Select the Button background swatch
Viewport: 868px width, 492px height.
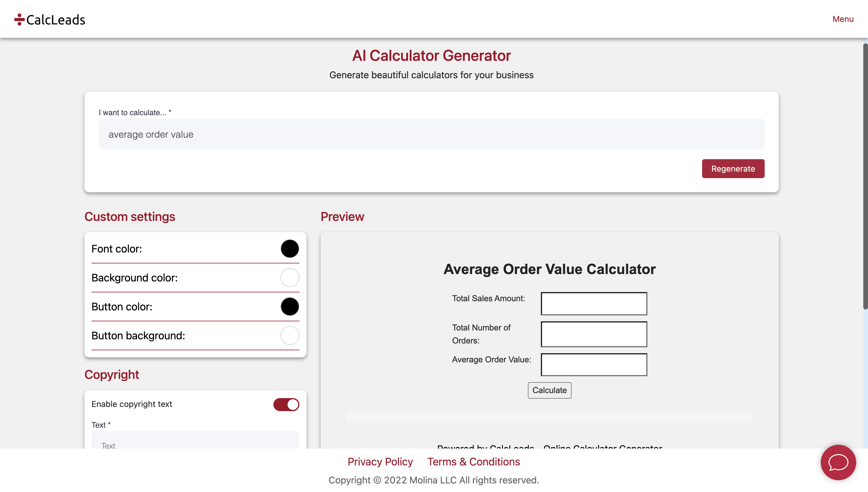tap(289, 335)
